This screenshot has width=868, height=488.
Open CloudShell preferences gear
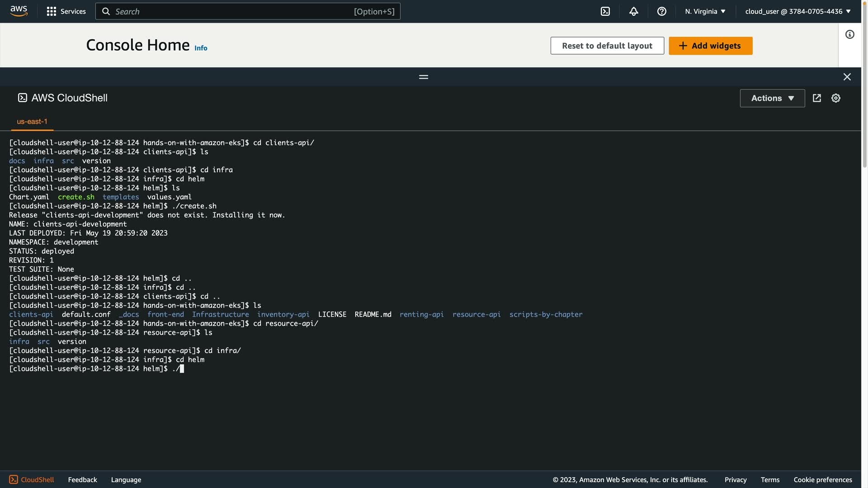[835, 98]
